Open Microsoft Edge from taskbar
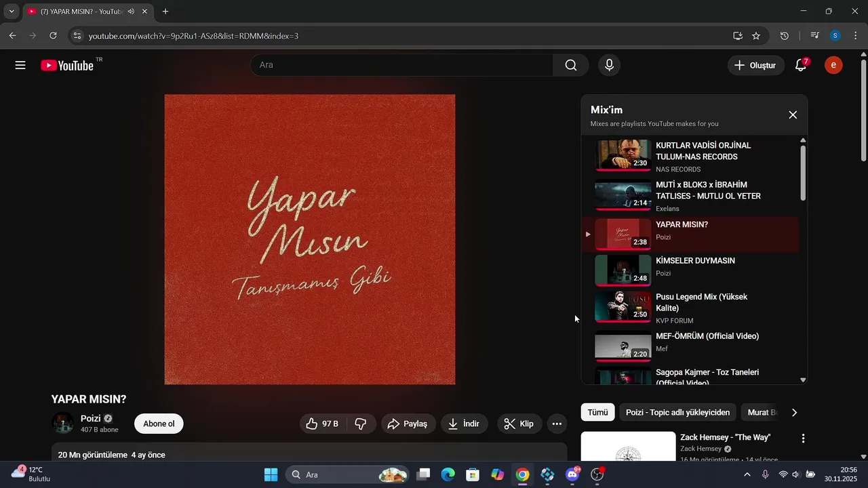This screenshot has height=488, width=868. (448, 474)
